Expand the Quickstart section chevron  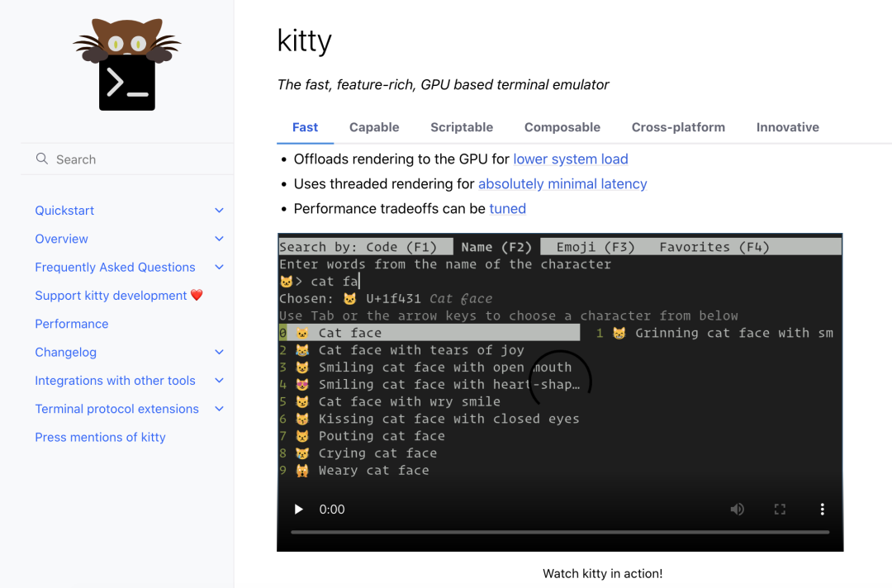(x=219, y=211)
